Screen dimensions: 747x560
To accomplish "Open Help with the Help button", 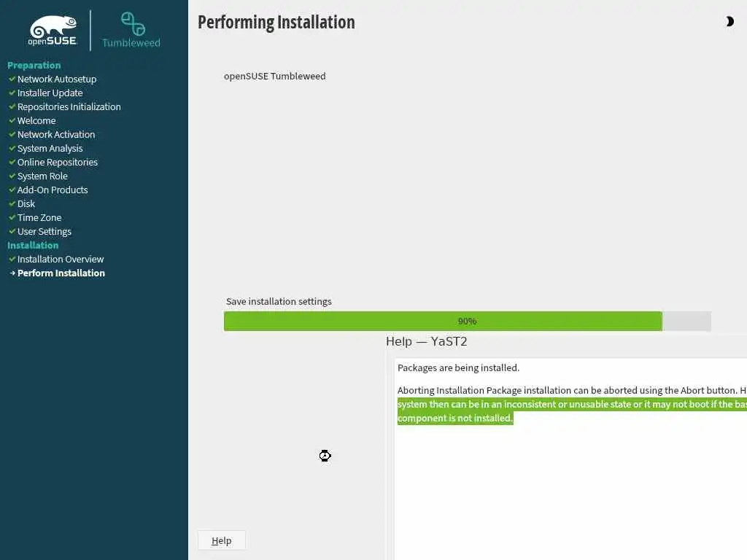I will coord(222,540).
